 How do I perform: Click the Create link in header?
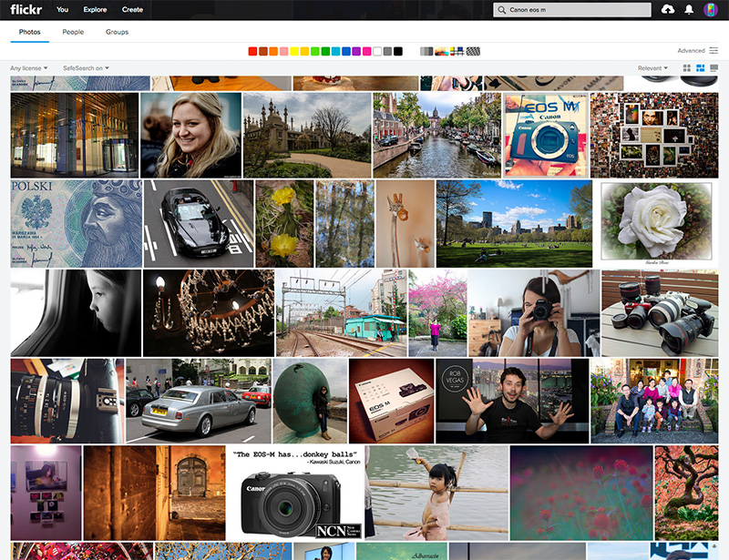click(x=132, y=9)
